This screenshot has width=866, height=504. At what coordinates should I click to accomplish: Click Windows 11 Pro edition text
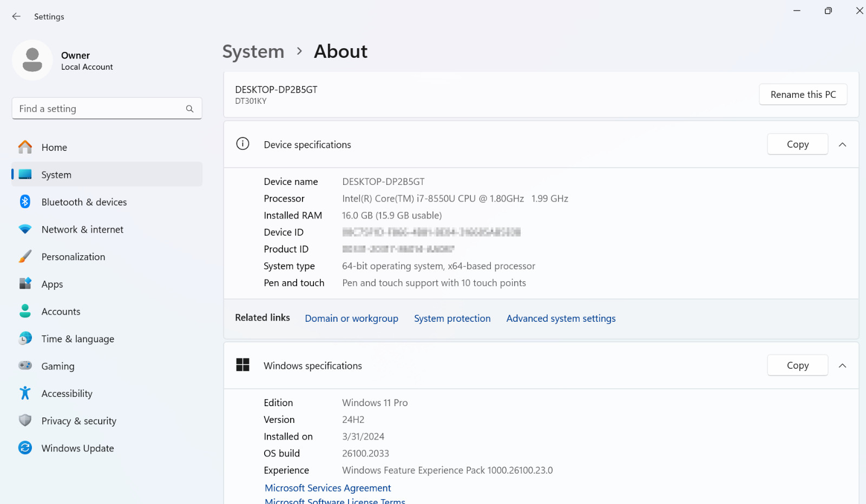tap(375, 403)
